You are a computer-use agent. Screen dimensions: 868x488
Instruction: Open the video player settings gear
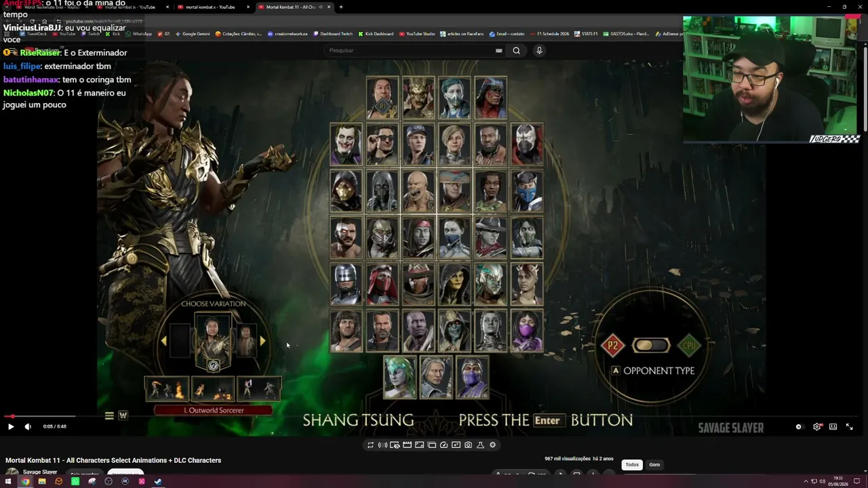click(x=816, y=427)
